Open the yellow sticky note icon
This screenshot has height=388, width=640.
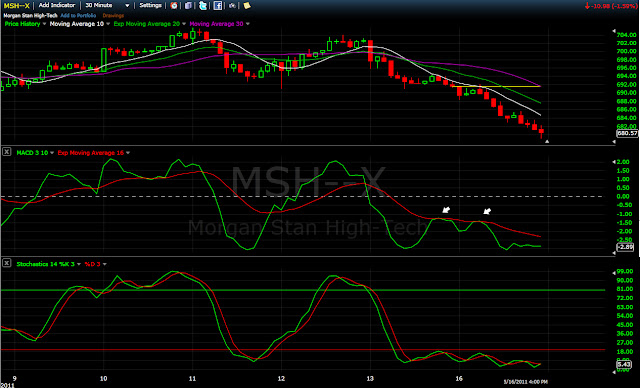247,5
